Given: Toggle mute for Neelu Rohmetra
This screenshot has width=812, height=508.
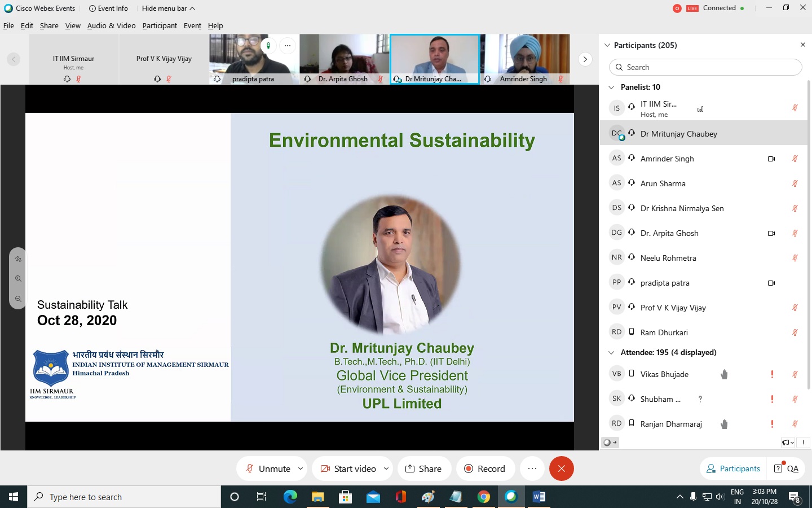Looking at the screenshot, I should (x=795, y=258).
